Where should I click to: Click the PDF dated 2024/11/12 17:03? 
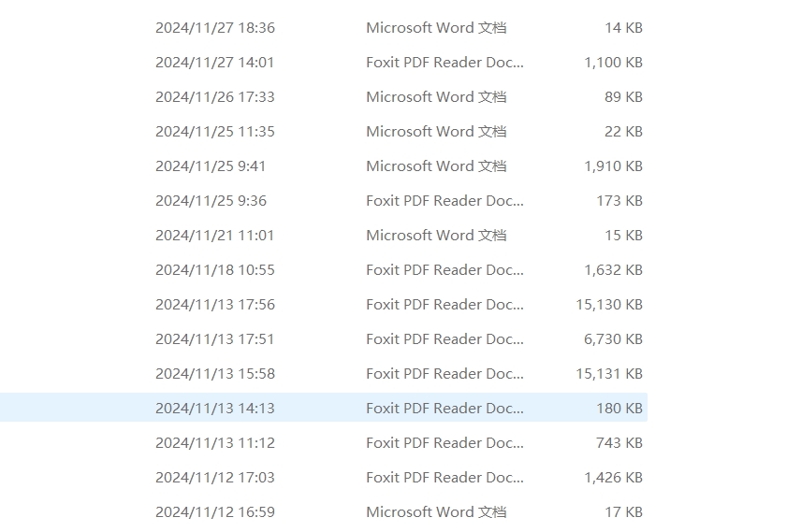444,478
